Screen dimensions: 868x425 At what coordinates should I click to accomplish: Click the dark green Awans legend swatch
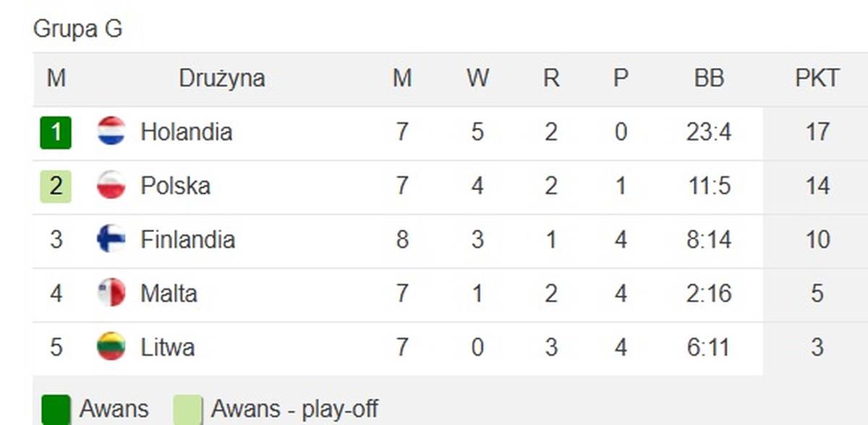56,410
